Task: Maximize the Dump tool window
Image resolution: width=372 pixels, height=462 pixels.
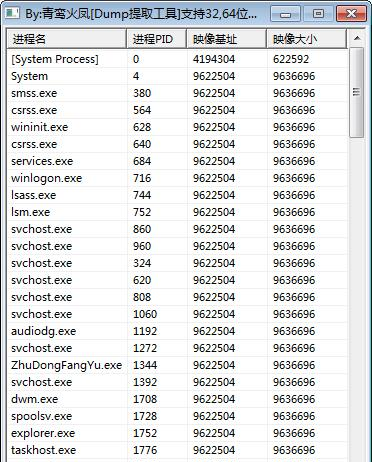Action: [318, 14]
